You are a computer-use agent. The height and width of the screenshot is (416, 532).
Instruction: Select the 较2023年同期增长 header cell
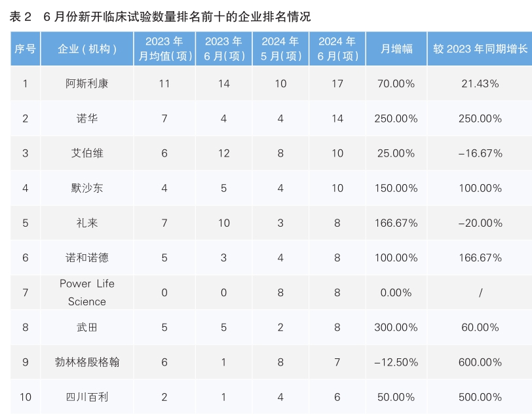(x=480, y=48)
